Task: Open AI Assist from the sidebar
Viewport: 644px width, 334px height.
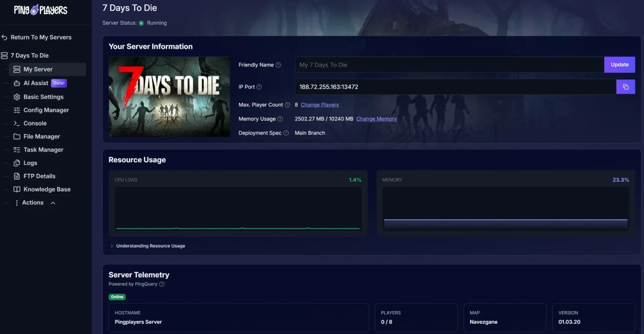Action: [x=36, y=83]
